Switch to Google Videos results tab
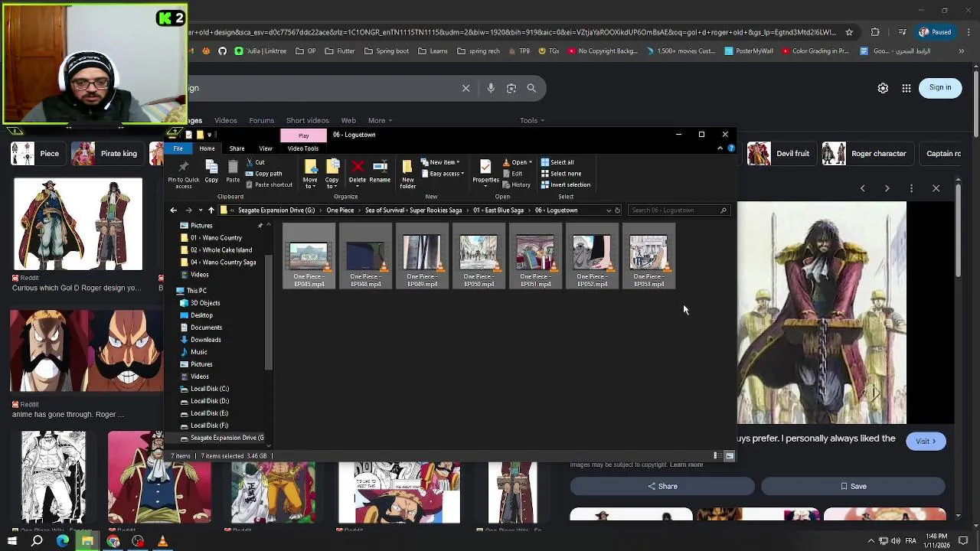Image resolution: width=980 pixels, height=551 pixels. (x=226, y=121)
